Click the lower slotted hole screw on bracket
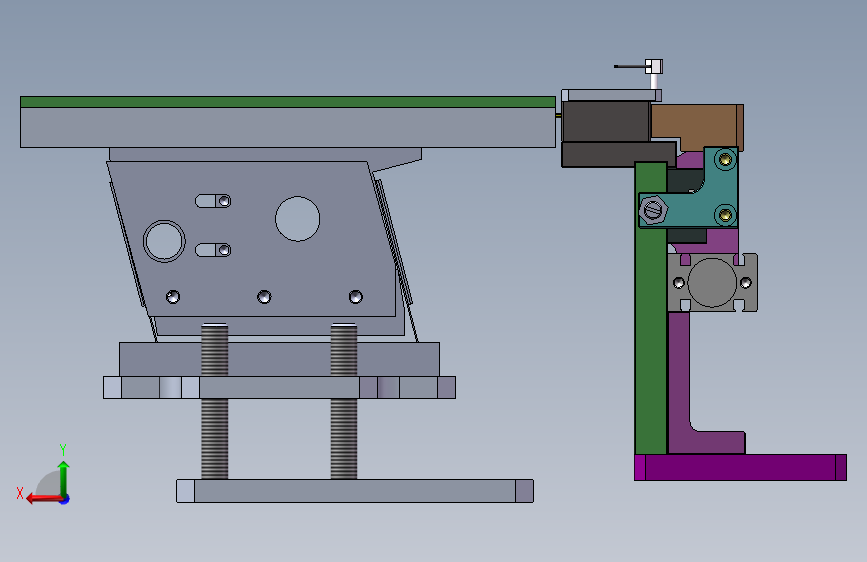 pyautogui.click(x=224, y=250)
